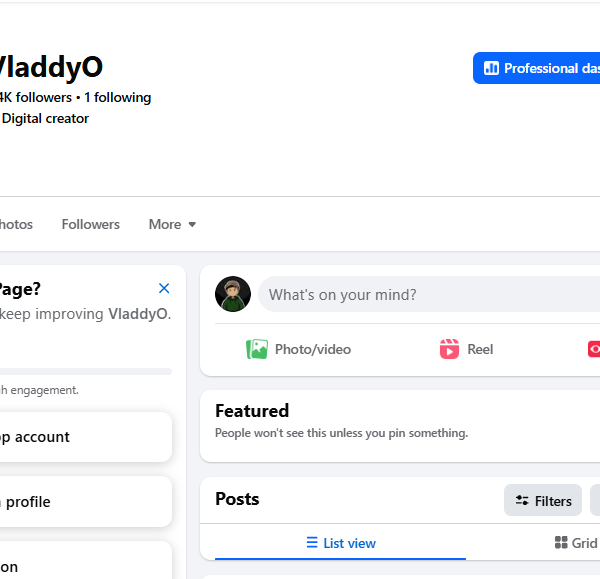This screenshot has width=600, height=579.
Task: Open the Followers tab
Action: click(x=91, y=224)
